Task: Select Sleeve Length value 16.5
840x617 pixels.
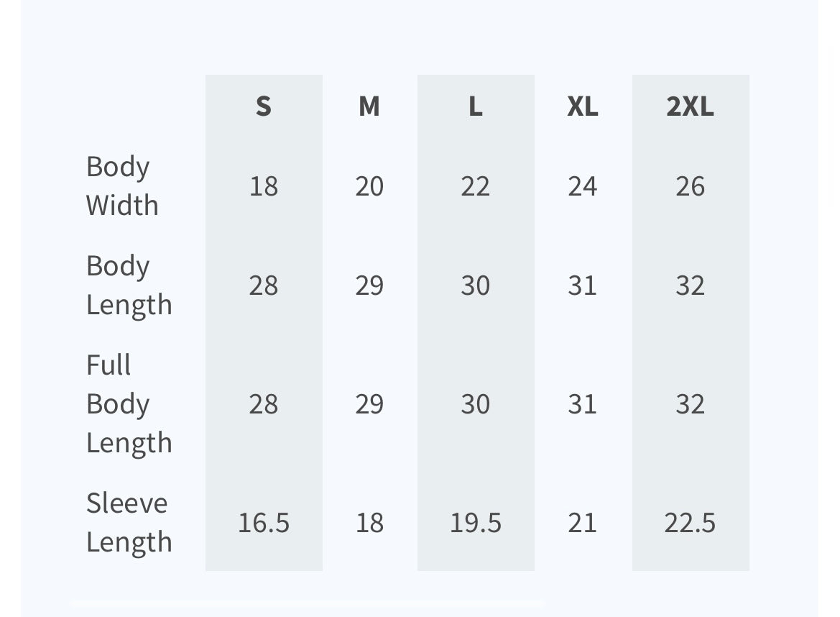Action: [264, 523]
